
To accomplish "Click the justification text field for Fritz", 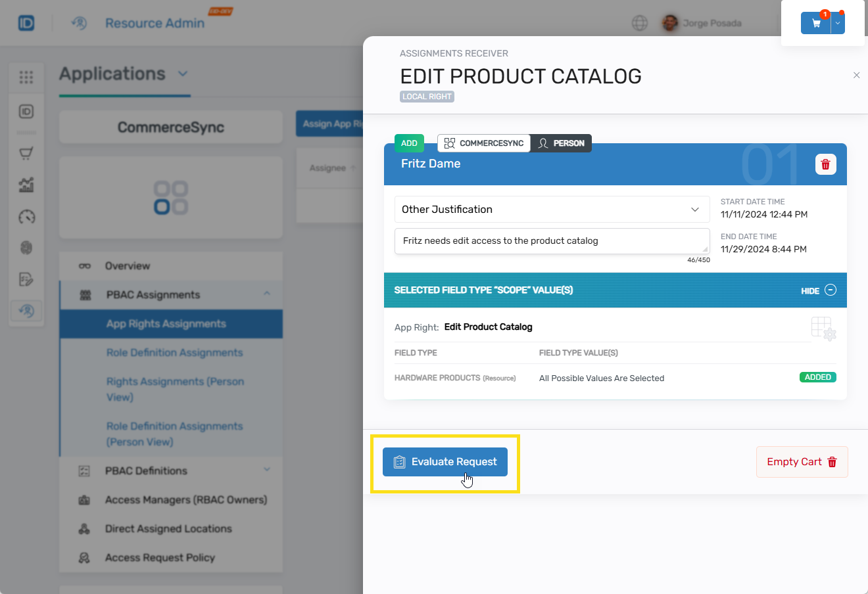I will pos(552,241).
